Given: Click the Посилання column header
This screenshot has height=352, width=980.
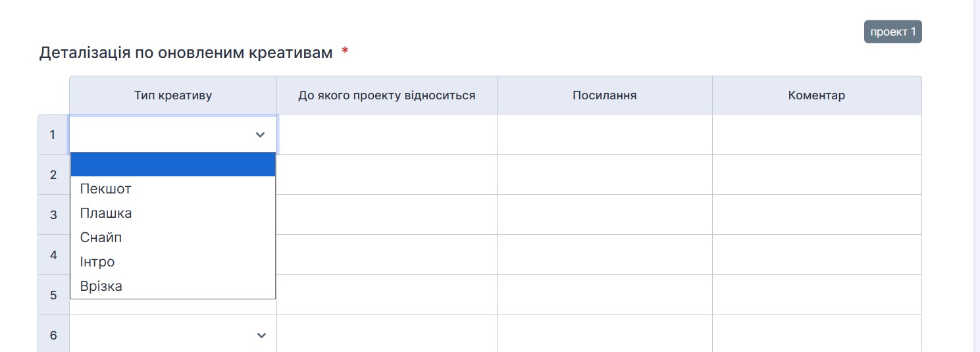Looking at the screenshot, I should tap(604, 95).
